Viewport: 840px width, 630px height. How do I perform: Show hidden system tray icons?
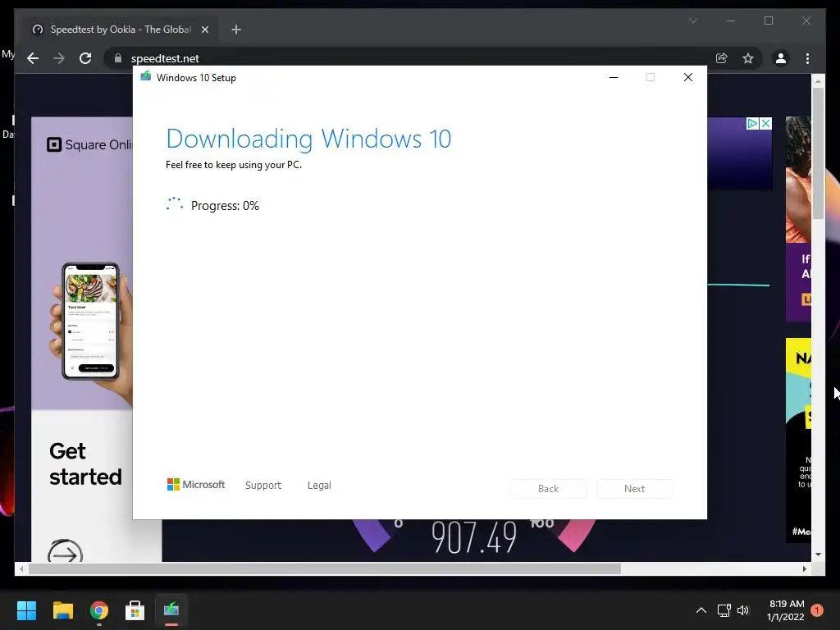coord(701,610)
